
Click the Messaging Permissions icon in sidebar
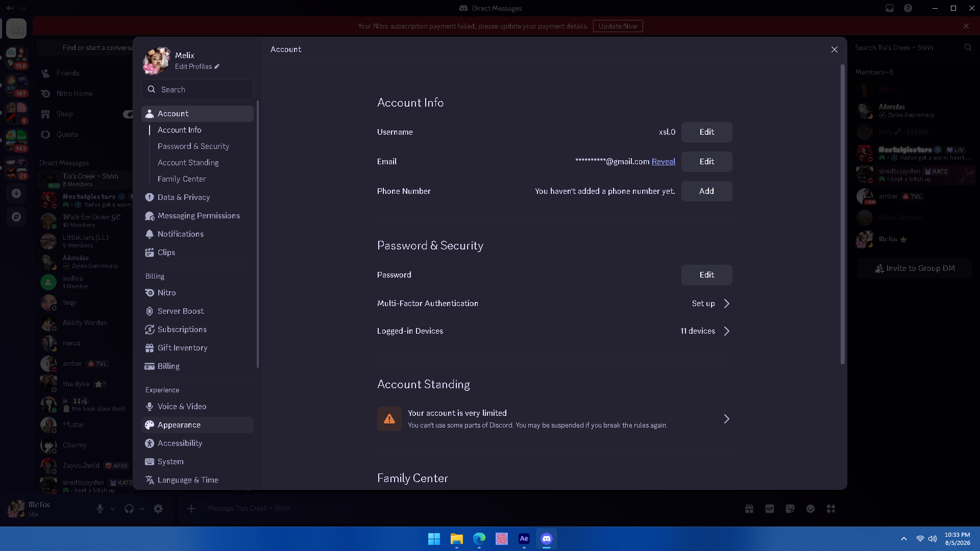[150, 216]
